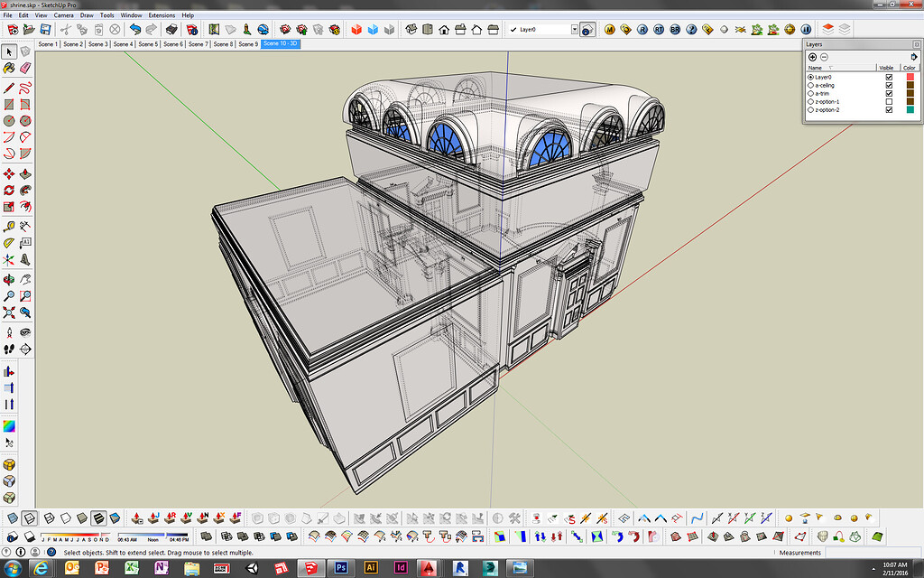924x578 pixels.
Task: Open the Layers panel details flyout arrow
Action: 914,56
